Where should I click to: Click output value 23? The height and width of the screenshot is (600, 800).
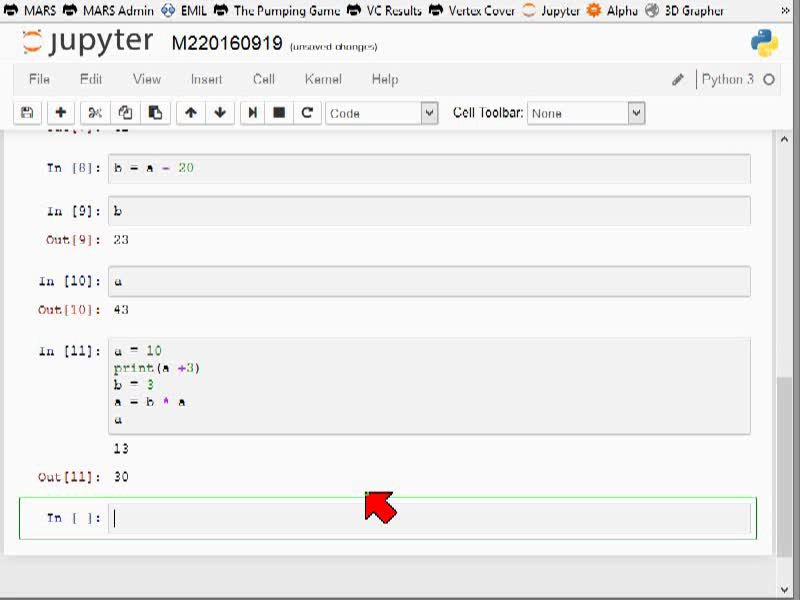coord(121,240)
